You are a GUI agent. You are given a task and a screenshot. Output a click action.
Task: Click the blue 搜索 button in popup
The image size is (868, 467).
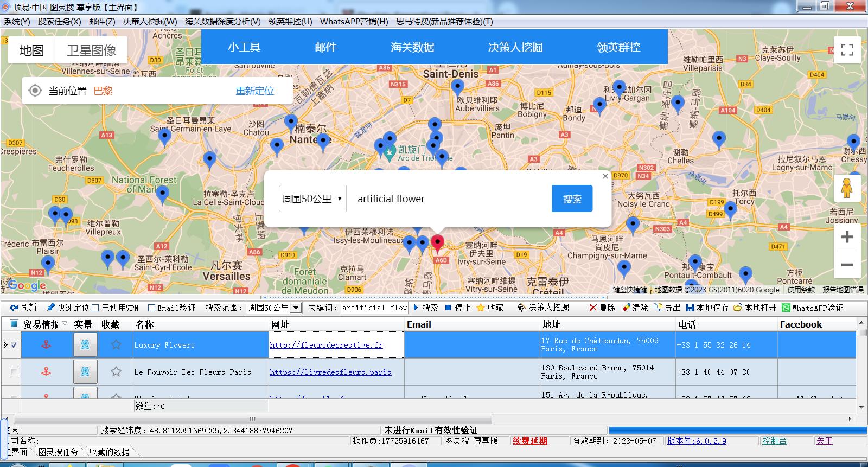pos(572,199)
